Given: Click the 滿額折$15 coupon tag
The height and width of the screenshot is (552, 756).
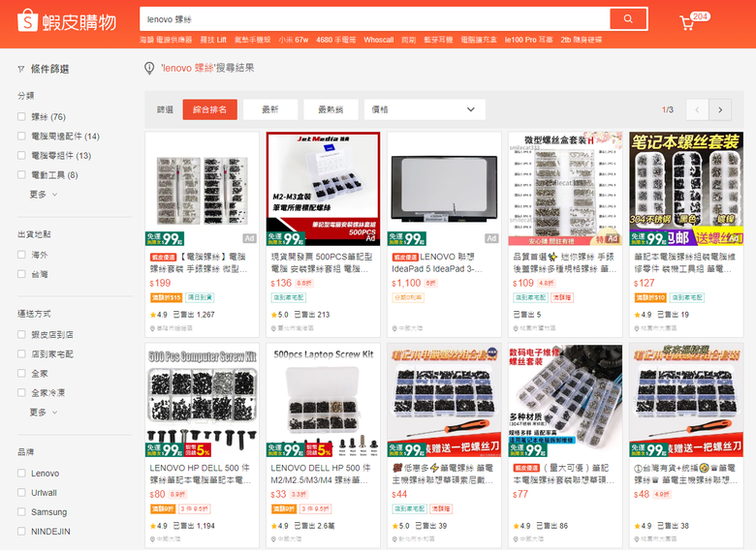Looking at the screenshot, I should 166,297.
